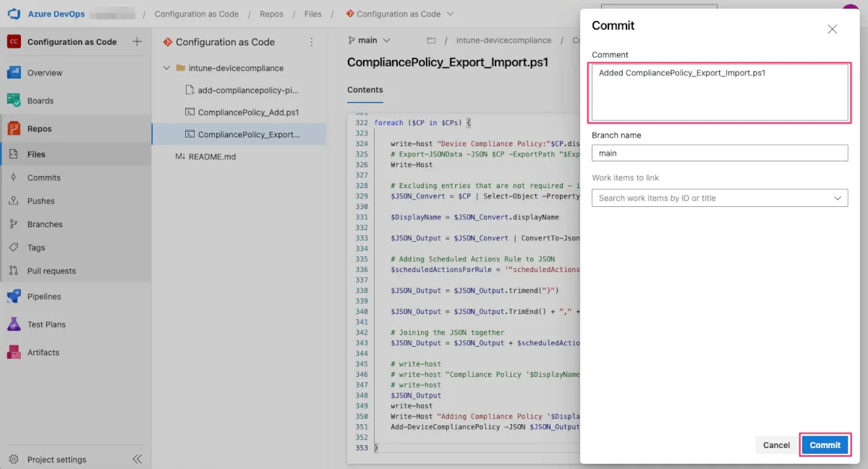
Task: Switch to the Contents tab
Action: [x=365, y=90]
